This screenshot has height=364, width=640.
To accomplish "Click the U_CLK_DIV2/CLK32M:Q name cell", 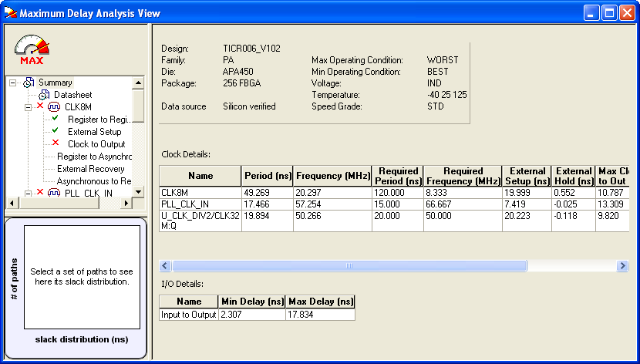I will tap(200, 221).
